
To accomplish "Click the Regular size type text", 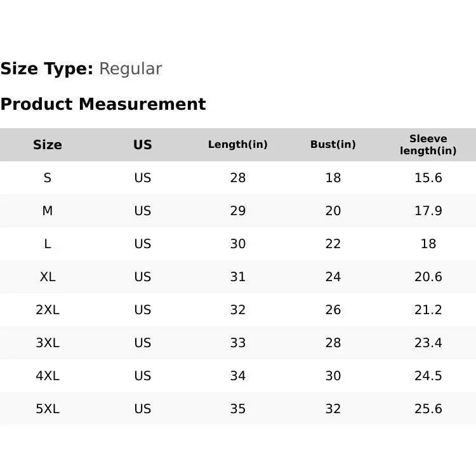I will click(131, 69).
